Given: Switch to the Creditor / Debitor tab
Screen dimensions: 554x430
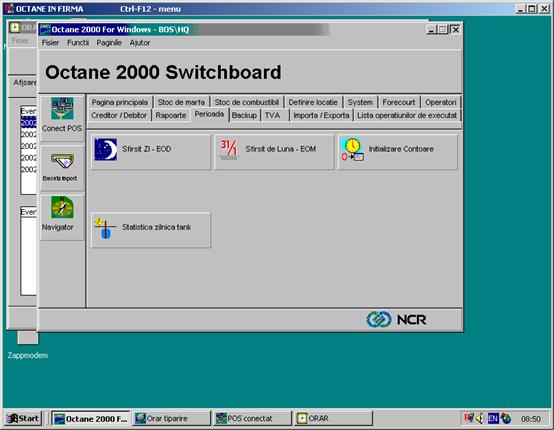Looking at the screenshot, I should point(119,115).
